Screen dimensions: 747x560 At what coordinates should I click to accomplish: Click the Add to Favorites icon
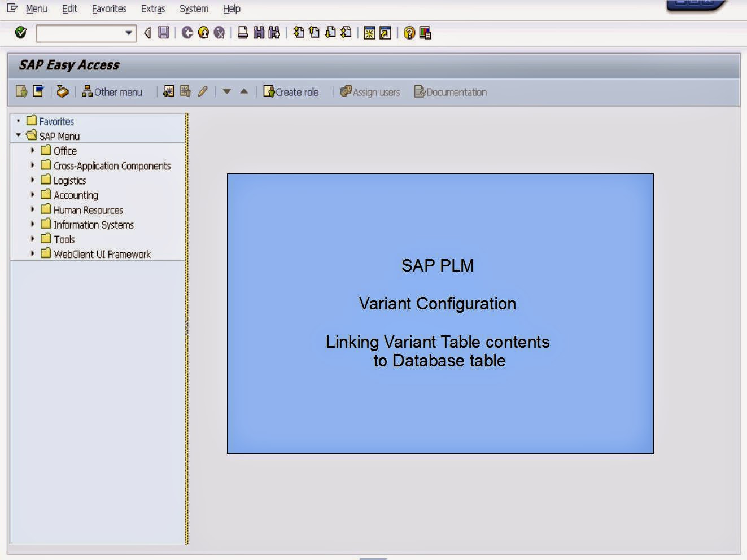point(168,91)
